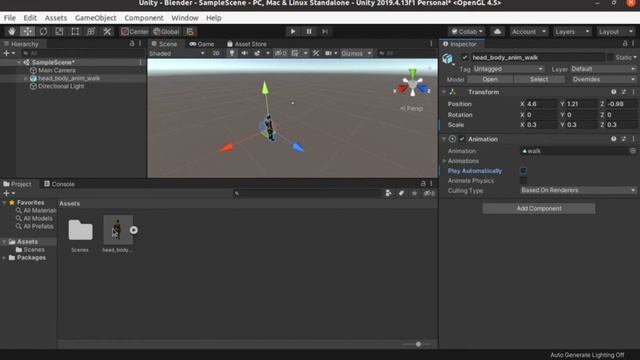Open cloud services icon
This screenshot has width=640, height=360.
pyautogui.click(x=497, y=31)
